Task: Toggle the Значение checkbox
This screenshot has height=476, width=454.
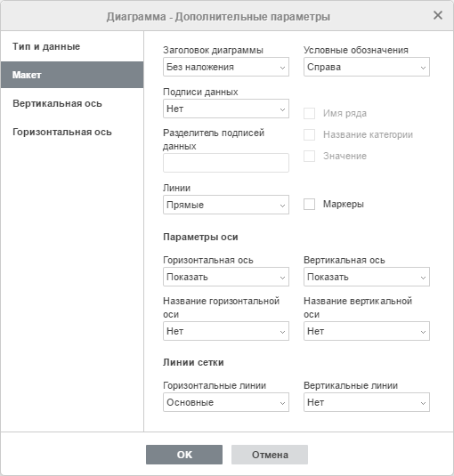Action: [x=309, y=156]
